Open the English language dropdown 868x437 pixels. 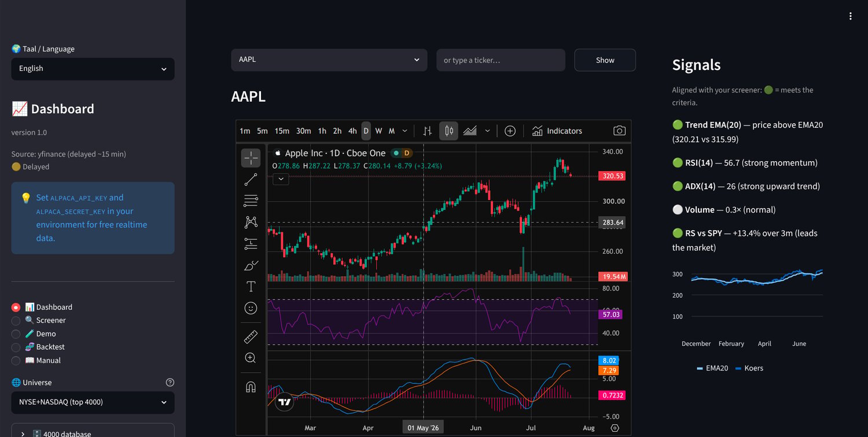click(x=93, y=69)
